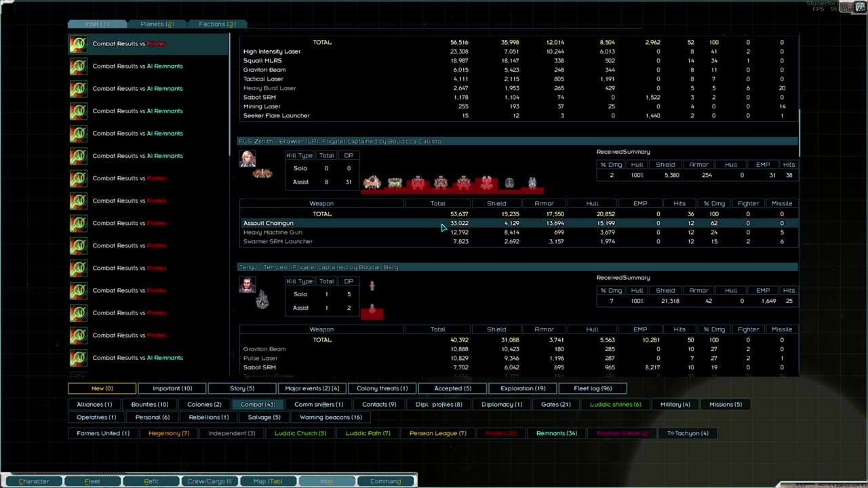Filter by Persean League (7) faction
The height and width of the screenshot is (488, 868).
[x=437, y=433]
